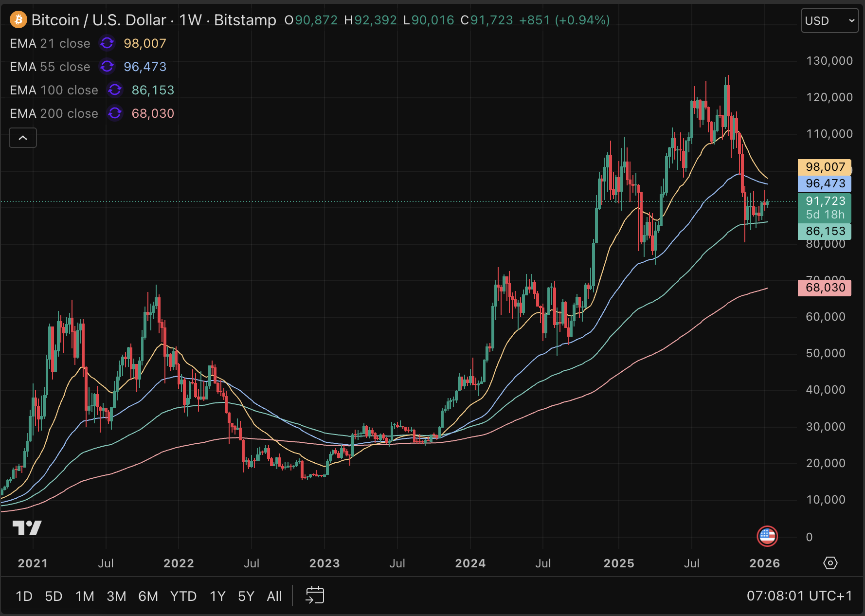
Task: Click the 98,007 EMA price axis label
Action: click(x=825, y=167)
